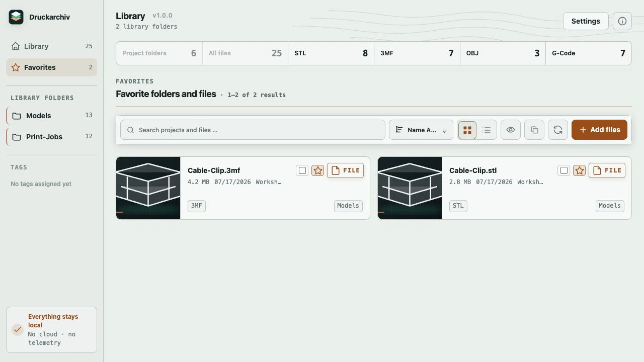Click the Models label on Cable-Clip.3mf card
Viewport: 644px width, 362px height.
click(x=348, y=206)
